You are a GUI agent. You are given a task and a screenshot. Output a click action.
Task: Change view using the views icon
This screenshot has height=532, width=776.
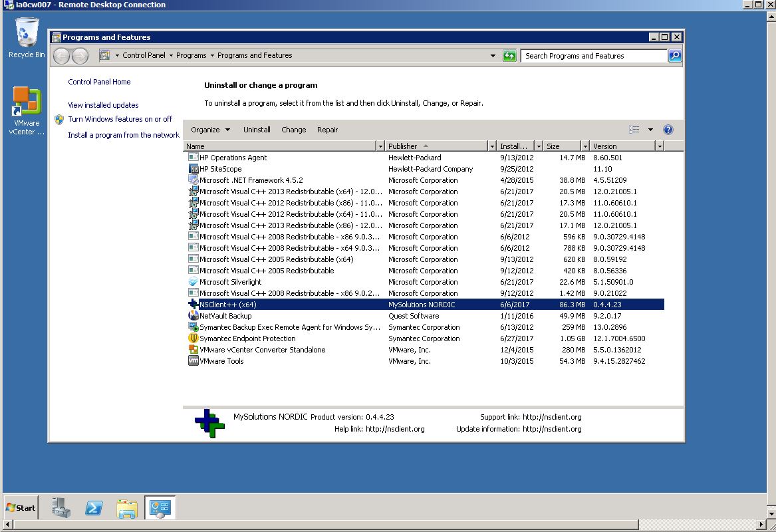634,130
